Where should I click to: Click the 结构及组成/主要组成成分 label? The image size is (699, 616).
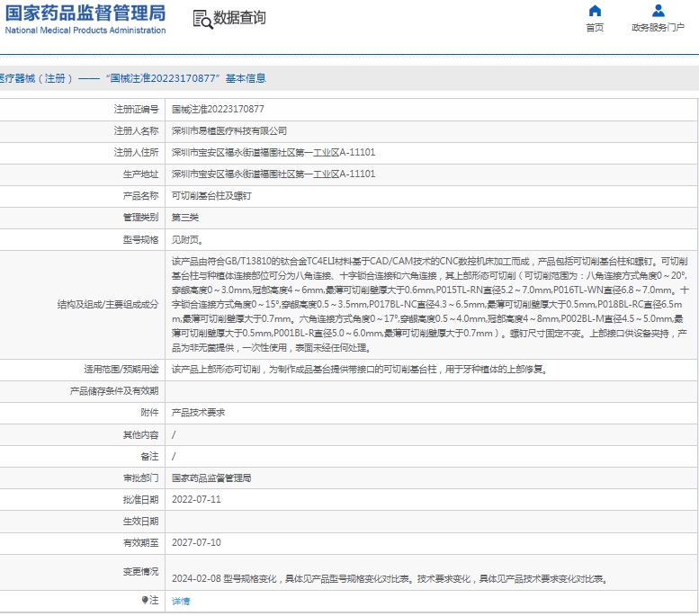(x=108, y=305)
